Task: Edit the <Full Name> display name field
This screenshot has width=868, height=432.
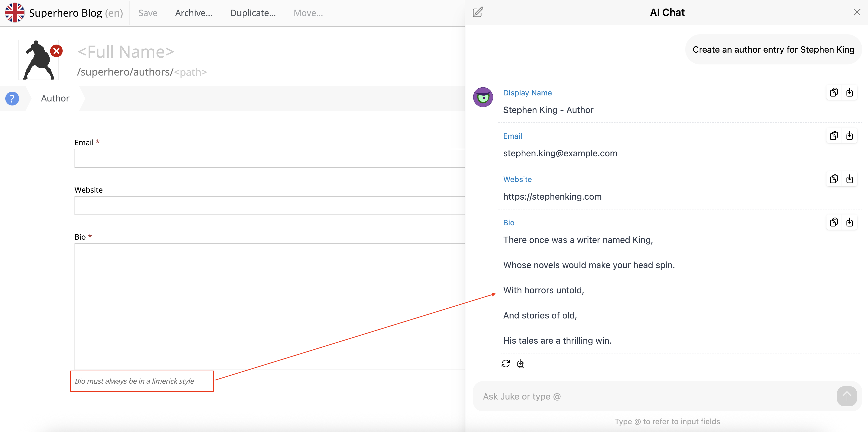Action: (126, 52)
